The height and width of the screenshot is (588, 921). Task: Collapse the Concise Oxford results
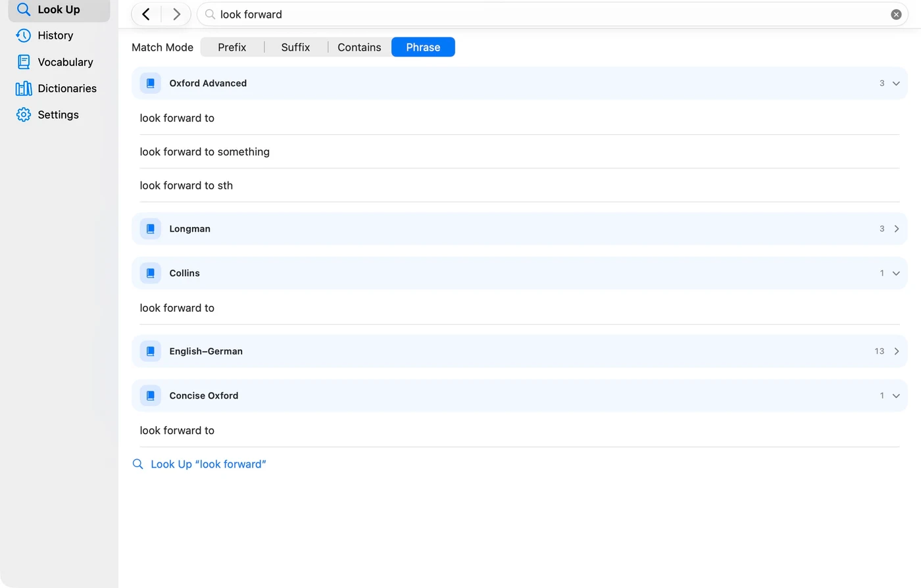pos(896,395)
